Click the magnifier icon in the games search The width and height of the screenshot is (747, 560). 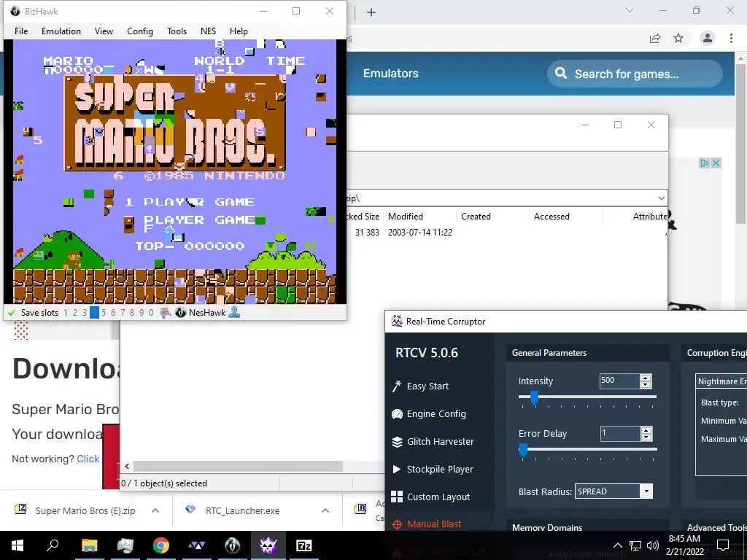(561, 74)
